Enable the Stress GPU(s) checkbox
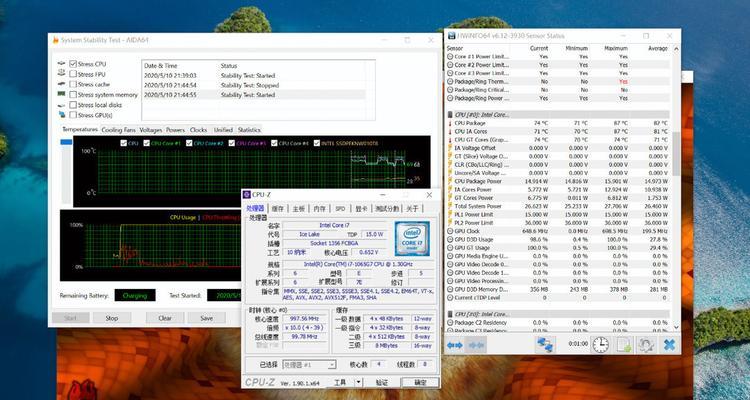 click(x=73, y=115)
